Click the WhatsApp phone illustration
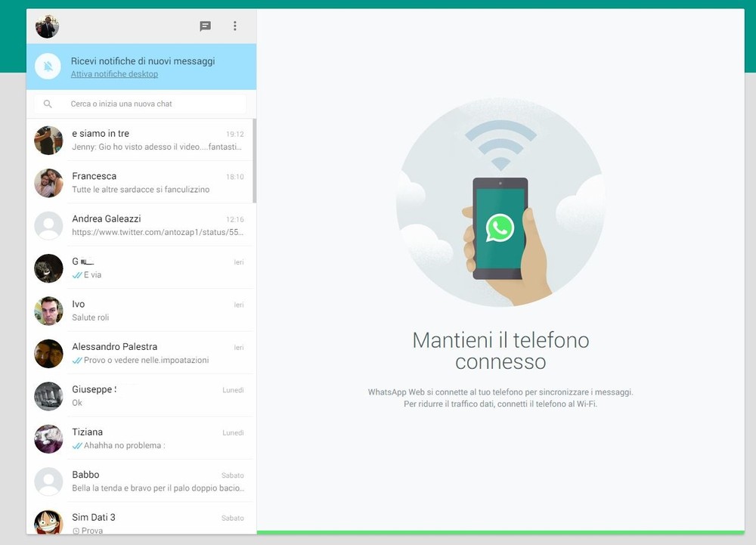Image resolution: width=756 pixels, height=545 pixels. pyautogui.click(x=500, y=228)
